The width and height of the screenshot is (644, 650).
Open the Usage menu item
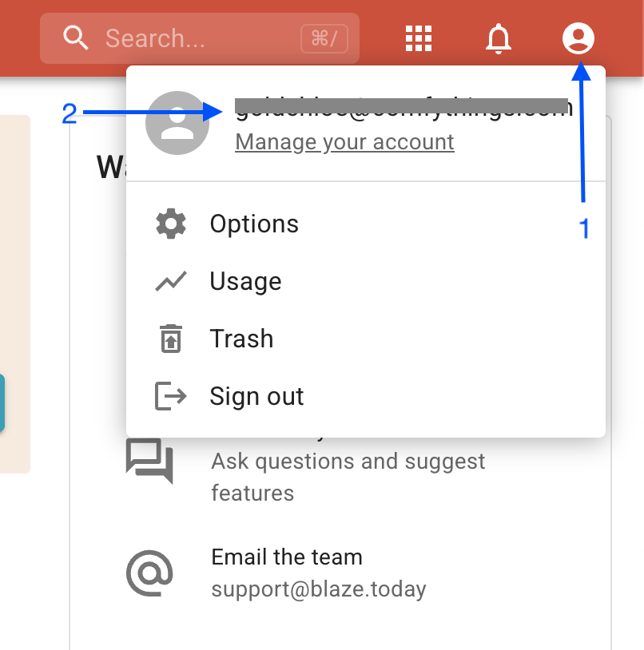(245, 282)
